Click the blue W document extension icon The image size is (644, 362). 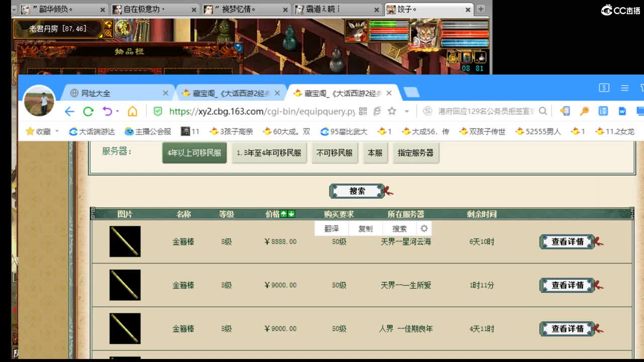coord(622,111)
